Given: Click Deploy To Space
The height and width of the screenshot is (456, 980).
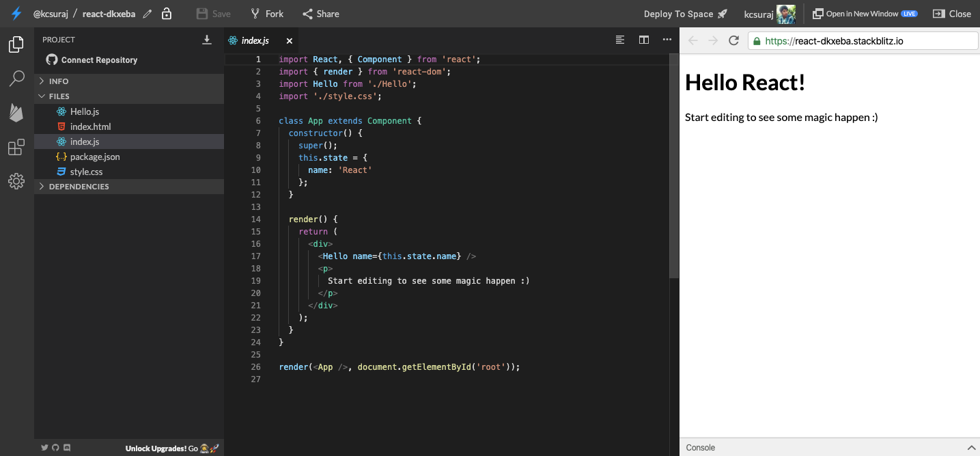Looking at the screenshot, I should (x=686, y=14).
